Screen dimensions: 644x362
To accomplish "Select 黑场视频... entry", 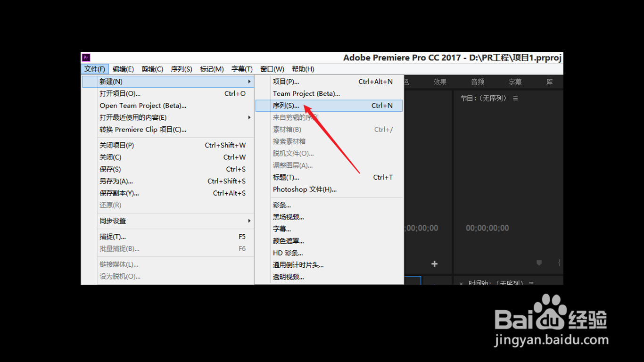I will (x=329, y=217).
